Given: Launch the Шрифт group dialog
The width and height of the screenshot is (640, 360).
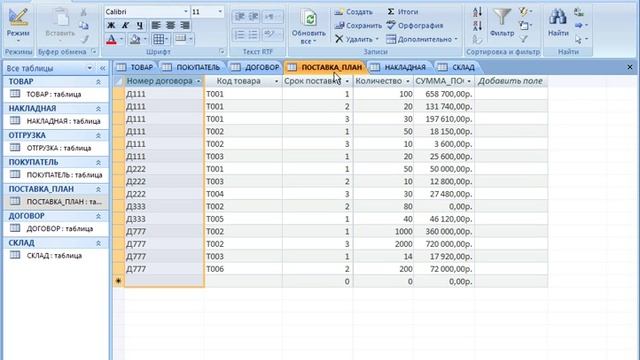Looking at the screenshot, I should click(x=222, y=52).
